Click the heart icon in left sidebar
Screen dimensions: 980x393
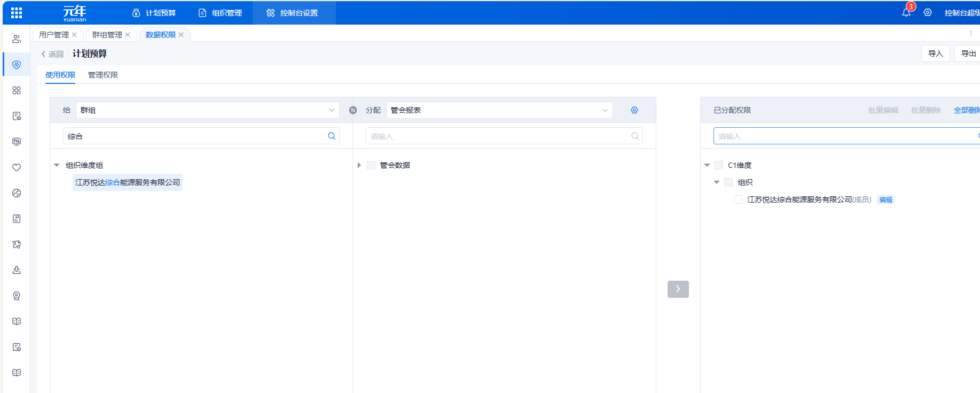pyautogui.click(x=17, y=167)
